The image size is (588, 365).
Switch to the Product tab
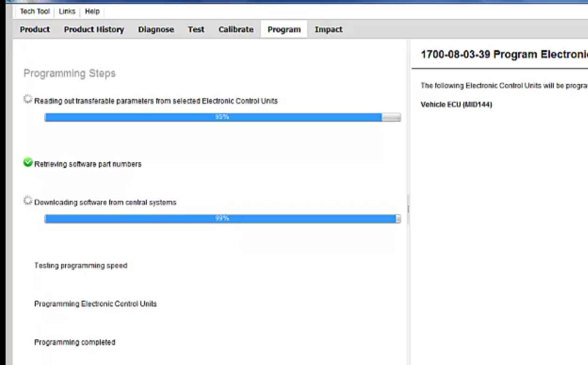[x=34, y=29]
